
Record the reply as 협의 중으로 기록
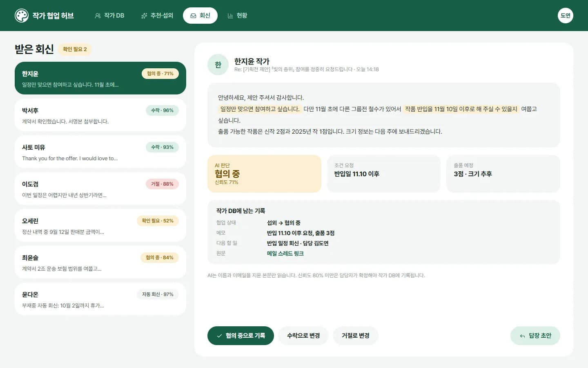(x=241, y=336)
